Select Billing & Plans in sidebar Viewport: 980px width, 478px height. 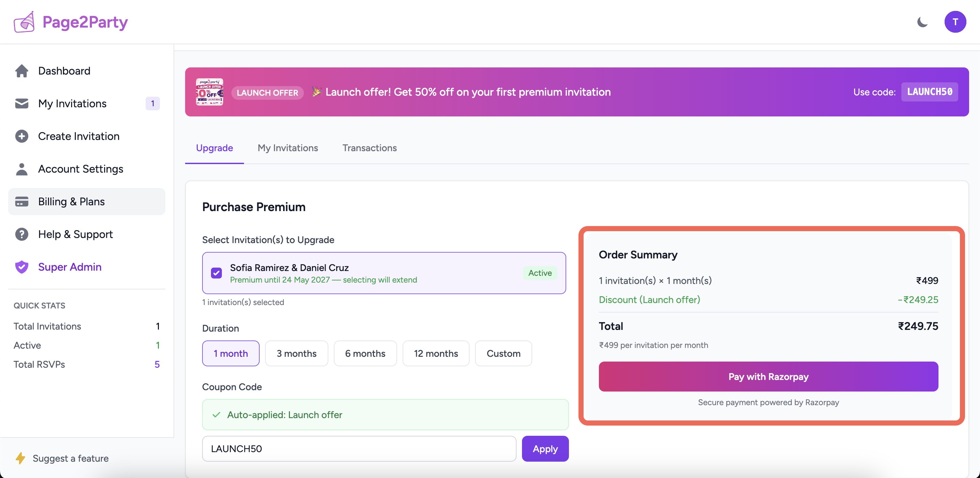click(x=87, y=202)
